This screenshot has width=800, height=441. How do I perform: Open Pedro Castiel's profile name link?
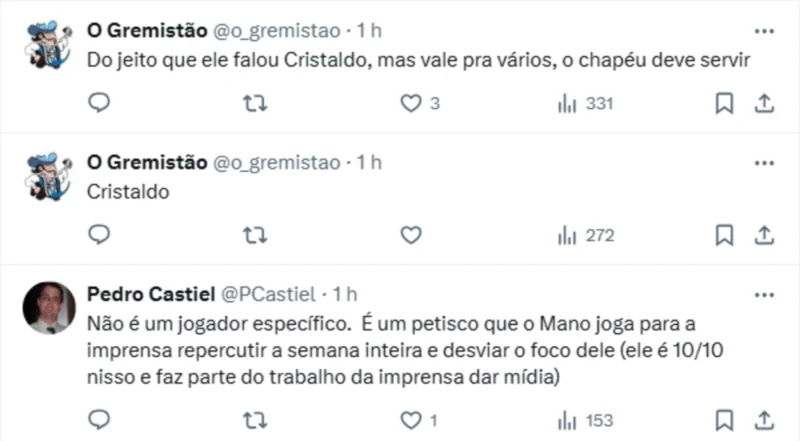[147, 294]
